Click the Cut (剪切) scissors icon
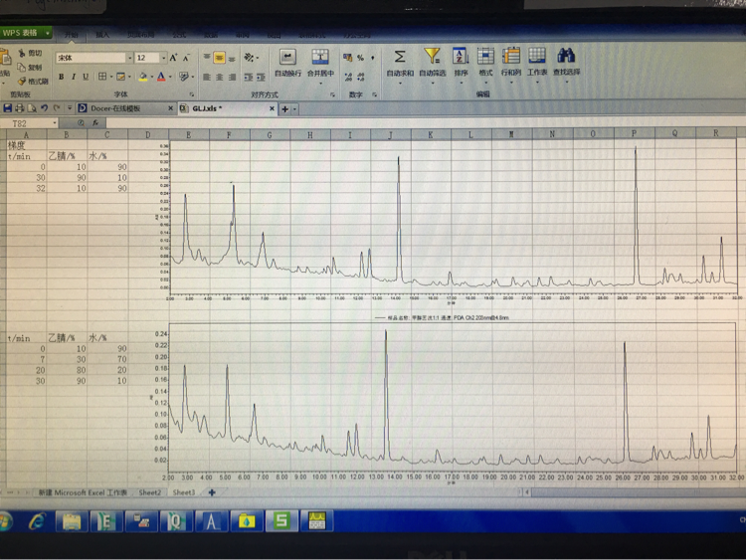The height and width of the screenshot is (560, 746). coord(22,53)
